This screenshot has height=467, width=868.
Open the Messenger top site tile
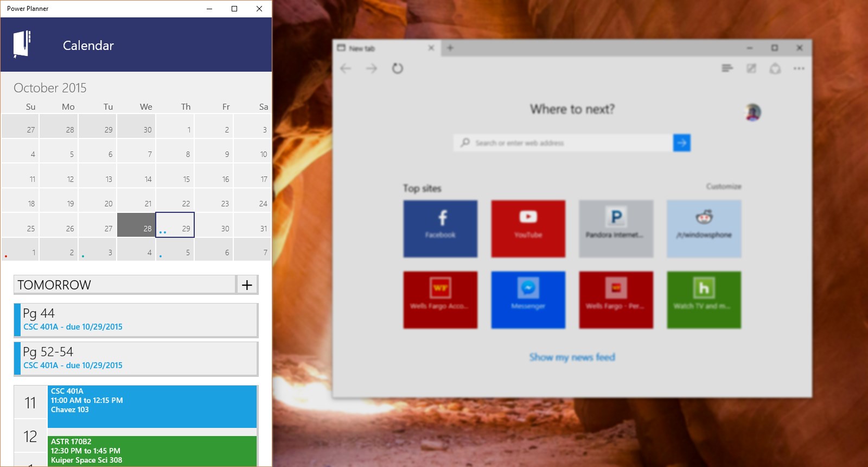[x=528, y=300]
